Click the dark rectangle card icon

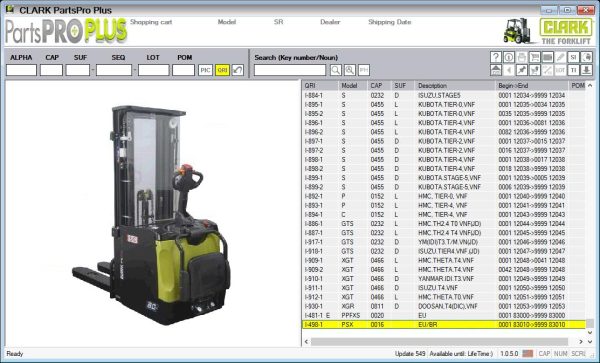pyautogui.click(x=548, y=57)
